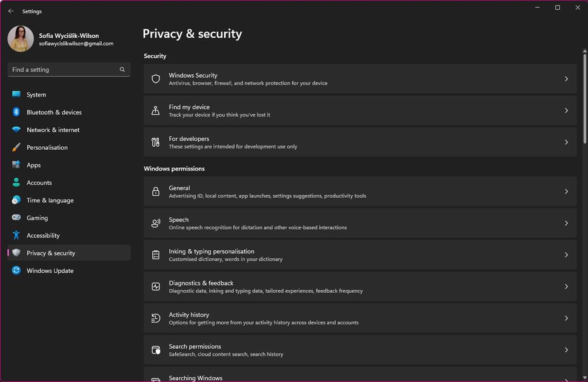Screen dimensions: 588x382
Task: Expand the Windows Security row chevron
Action: click(x=566, y=78)
